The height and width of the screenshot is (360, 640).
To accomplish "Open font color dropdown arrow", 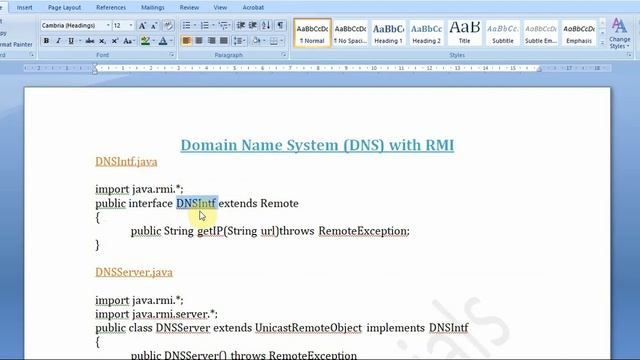I will click(171, 41).
